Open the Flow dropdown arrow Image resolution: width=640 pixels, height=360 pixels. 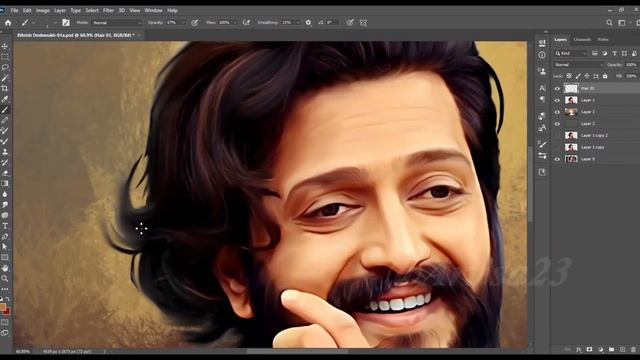pos(235,23)
